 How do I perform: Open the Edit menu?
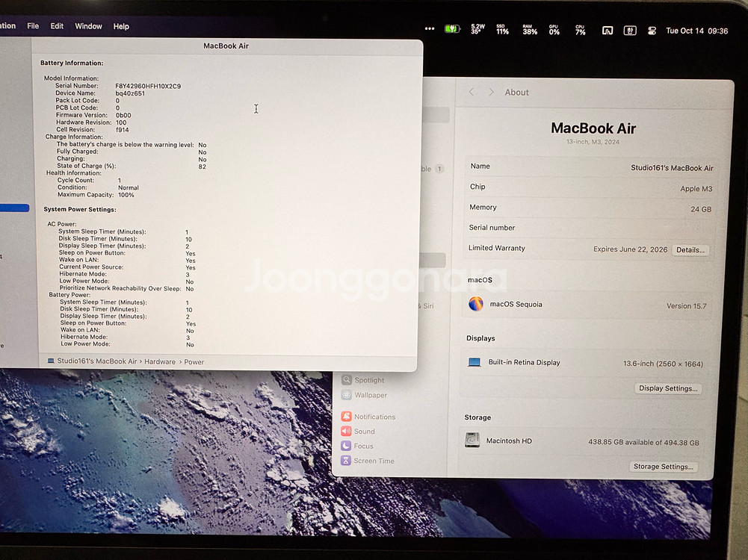point(57,26)
